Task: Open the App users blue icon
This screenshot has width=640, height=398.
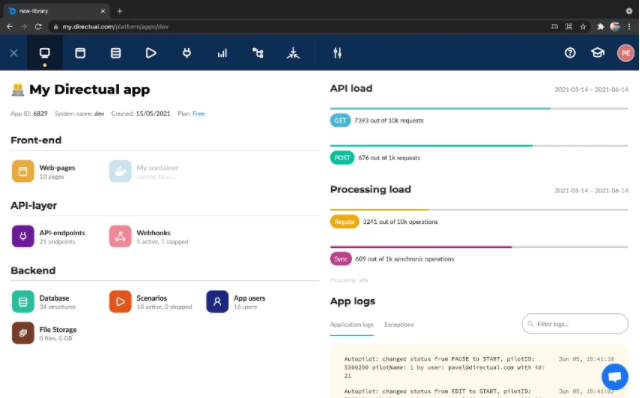Action: click(x=217, y=301)
